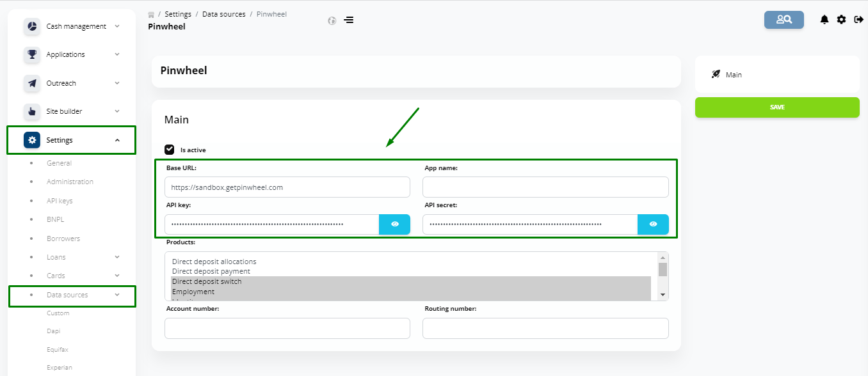868x376 pixels.
Task: Collapse the Settings menu chevron
Action: click(x=117, y=140)
